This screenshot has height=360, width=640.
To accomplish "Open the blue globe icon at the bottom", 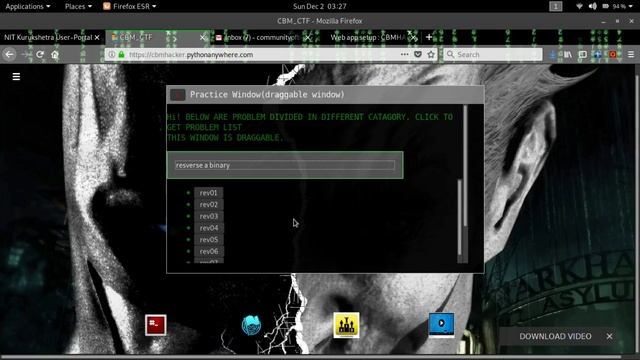I will [251, 325].
